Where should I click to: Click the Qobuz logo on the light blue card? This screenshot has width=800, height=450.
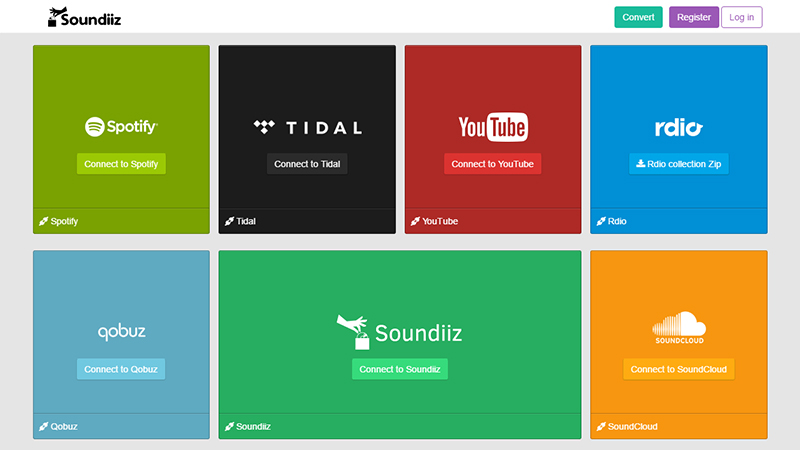121,332
